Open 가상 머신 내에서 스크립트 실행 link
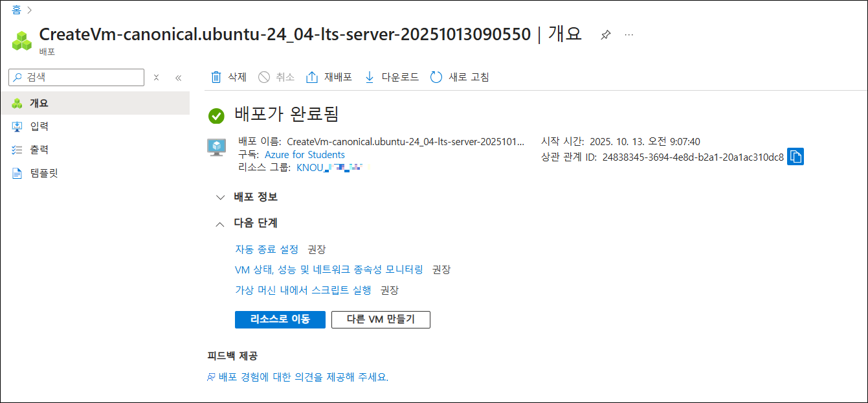 (303, 290)
